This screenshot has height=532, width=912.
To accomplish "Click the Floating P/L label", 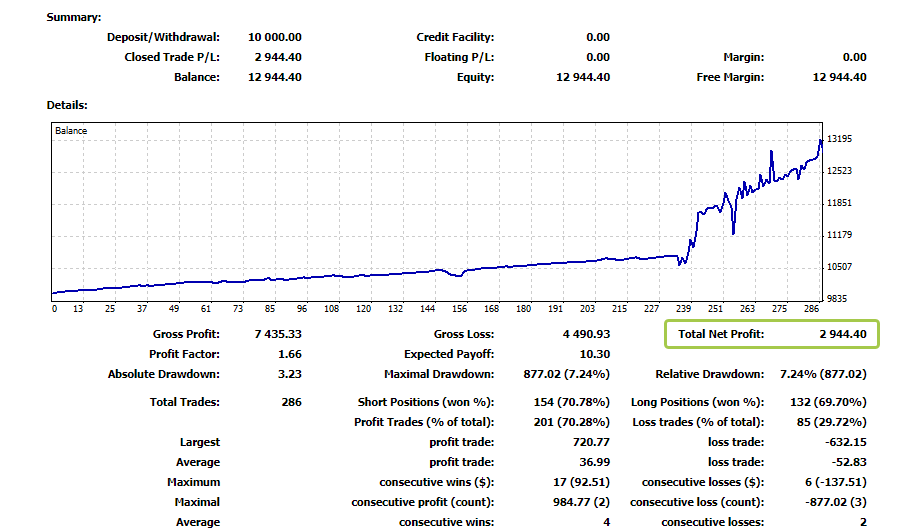I will click(x=459, y=57).
